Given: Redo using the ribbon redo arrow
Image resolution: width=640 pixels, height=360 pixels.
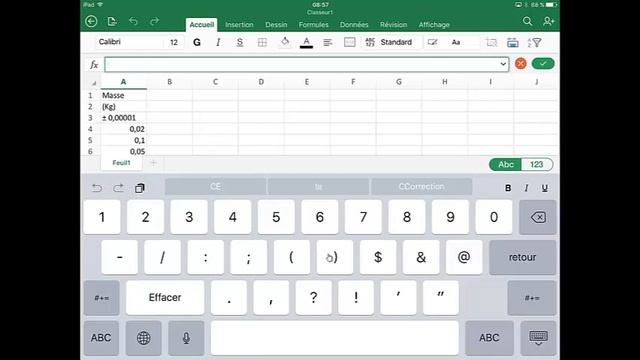Looking at the screenshot, I should tap(154, 21).
